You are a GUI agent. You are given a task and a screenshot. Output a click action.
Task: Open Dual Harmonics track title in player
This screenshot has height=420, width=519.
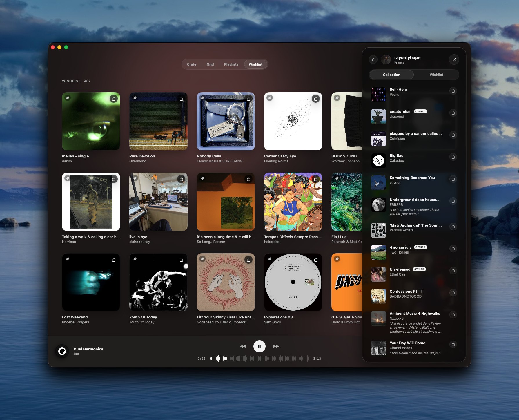point(88,349)
